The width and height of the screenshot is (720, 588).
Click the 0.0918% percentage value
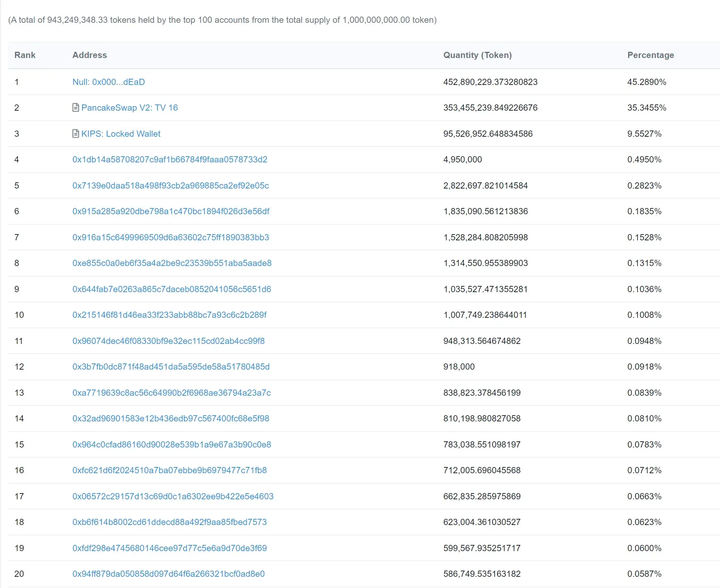[644, 367]
